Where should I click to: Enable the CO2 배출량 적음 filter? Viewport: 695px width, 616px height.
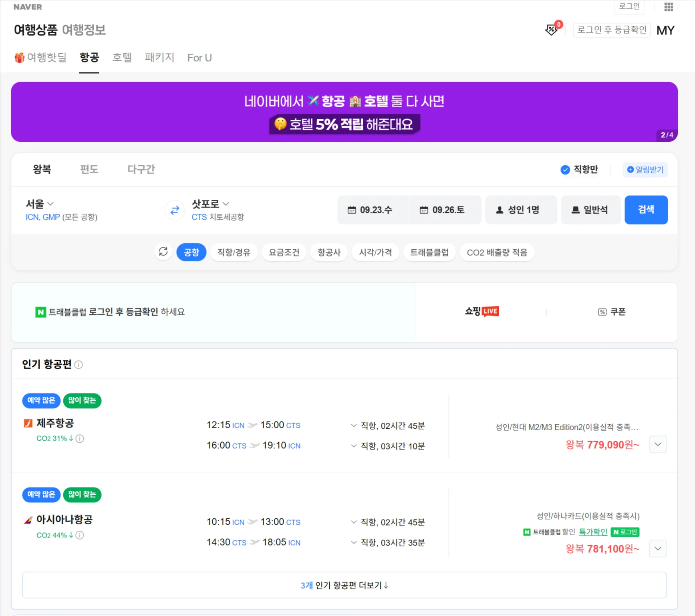pyautogui.click(x=497, y=252)
